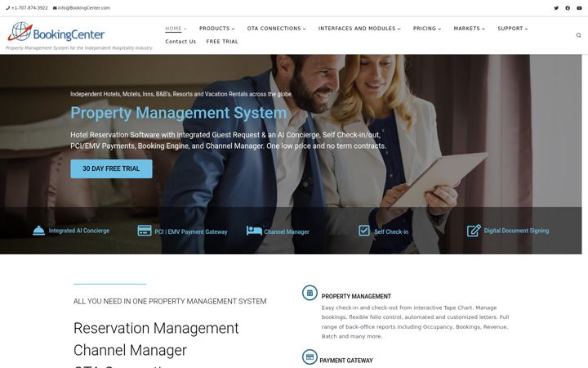Click the 30 Day Free Trial button
588x368 pixels.
111,169
